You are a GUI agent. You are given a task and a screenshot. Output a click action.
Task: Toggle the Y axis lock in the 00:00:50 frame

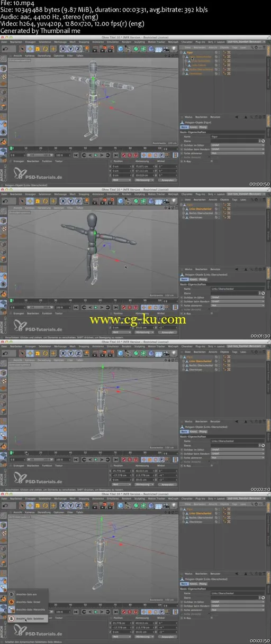pyautogui.click(x=70, y=49)
